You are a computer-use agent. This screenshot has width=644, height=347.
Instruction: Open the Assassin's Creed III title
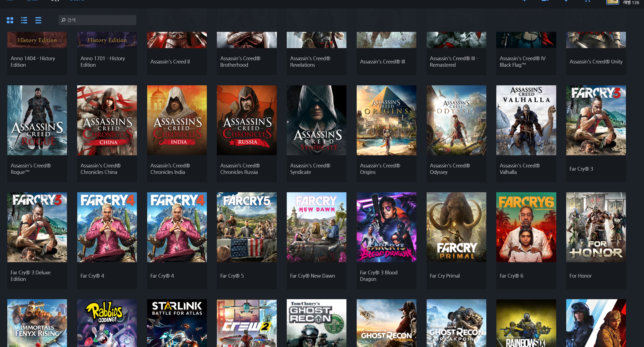click(x=383, y=62)
